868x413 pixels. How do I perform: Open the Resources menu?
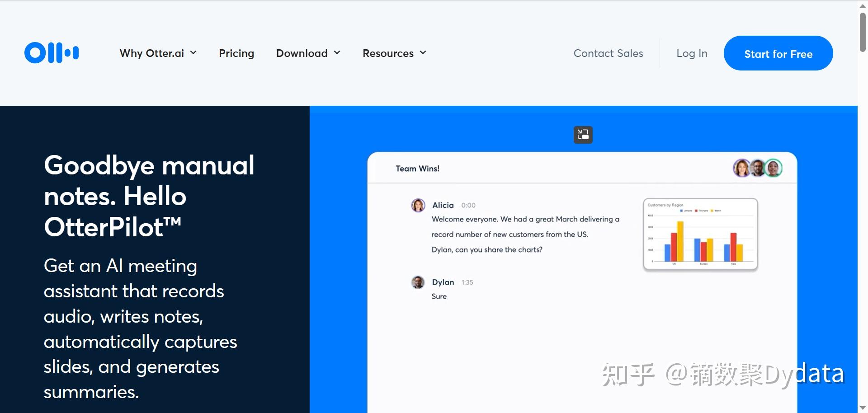click(395, 53)
